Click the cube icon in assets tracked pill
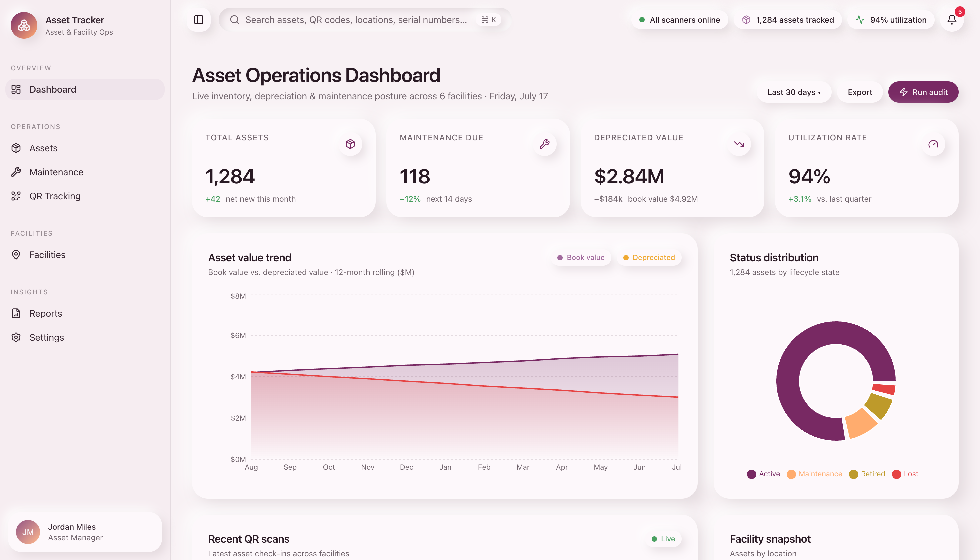This screenshot has width=980, height=560. click(x=746, y=20)
